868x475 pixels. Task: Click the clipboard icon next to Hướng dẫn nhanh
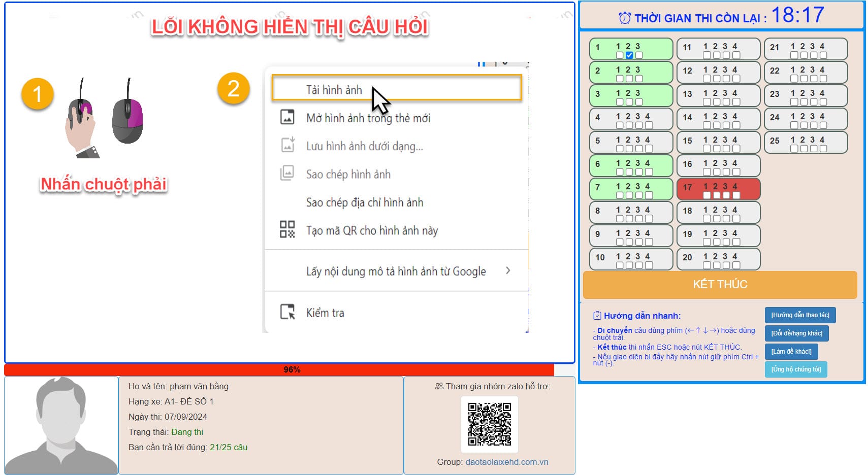coord(597,316)
